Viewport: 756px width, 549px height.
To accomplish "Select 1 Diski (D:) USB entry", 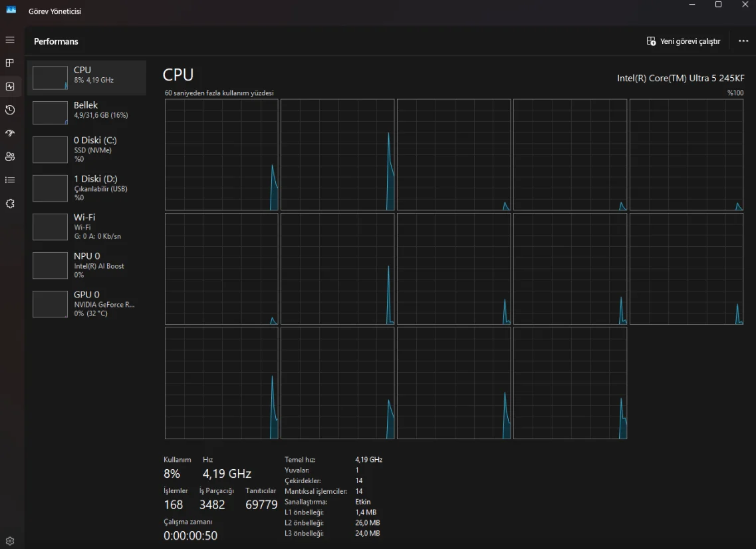I will pyautogui.click(x=87, y=188).
